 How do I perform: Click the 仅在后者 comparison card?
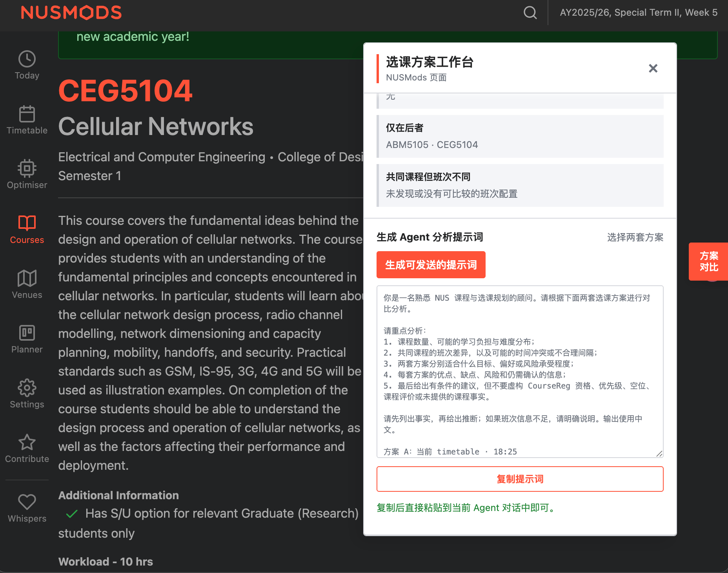tap(520, 136)
